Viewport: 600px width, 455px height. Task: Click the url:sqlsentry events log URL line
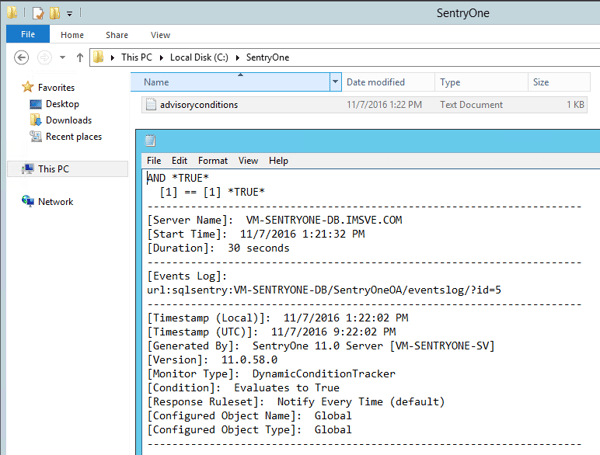coord(324,290)
